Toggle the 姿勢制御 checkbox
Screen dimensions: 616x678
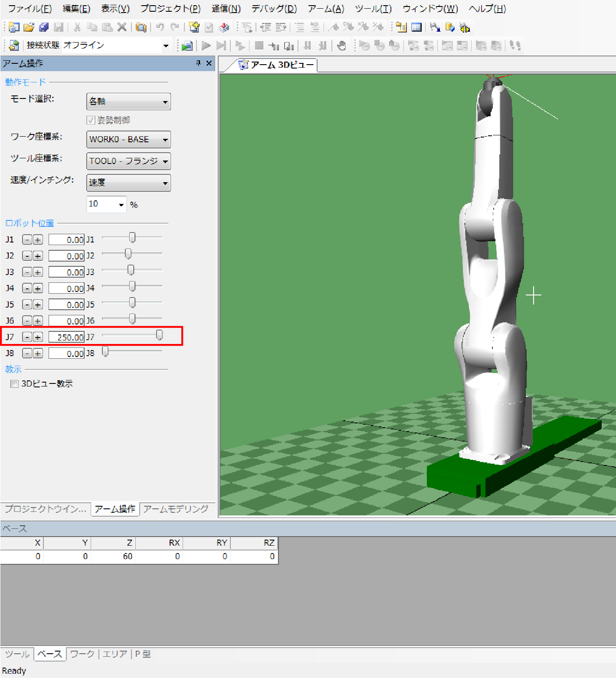(x=91, y=120)
